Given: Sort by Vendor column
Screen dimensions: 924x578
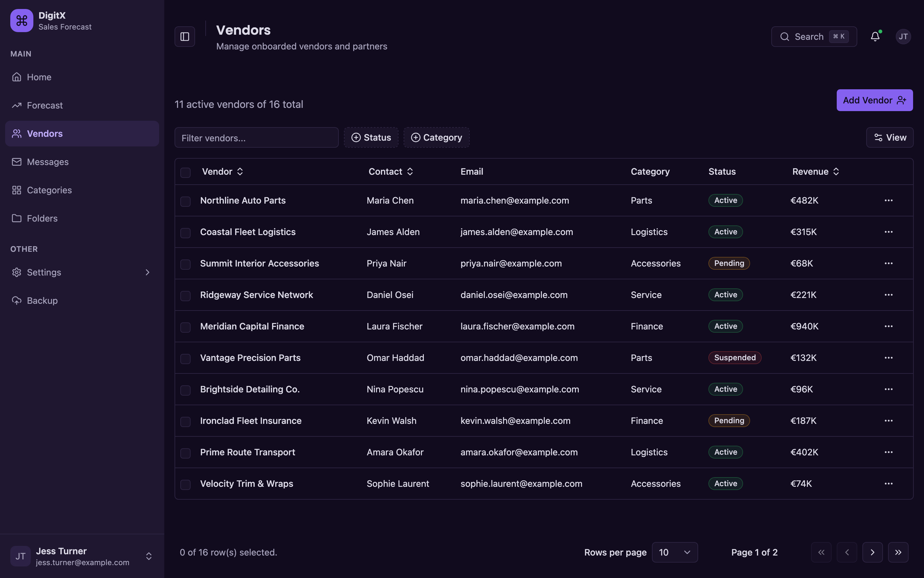Looking at the screenshot, I should click(223, 172).
